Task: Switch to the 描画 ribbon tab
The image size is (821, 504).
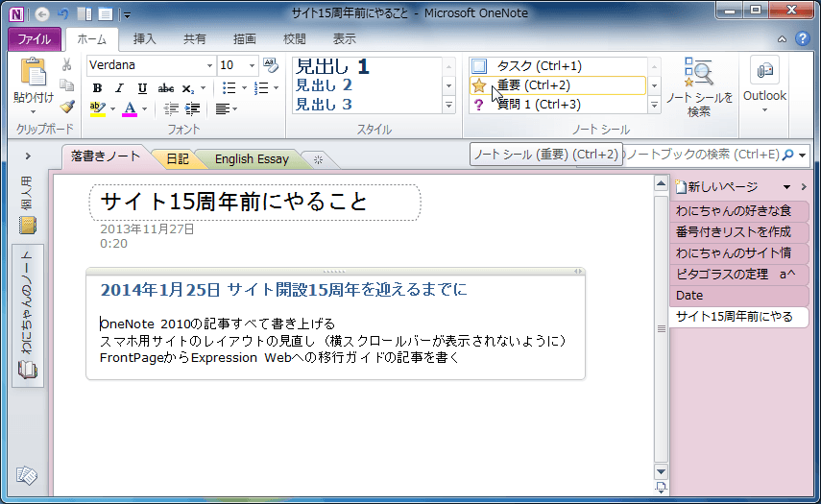Action: (245, 39)
